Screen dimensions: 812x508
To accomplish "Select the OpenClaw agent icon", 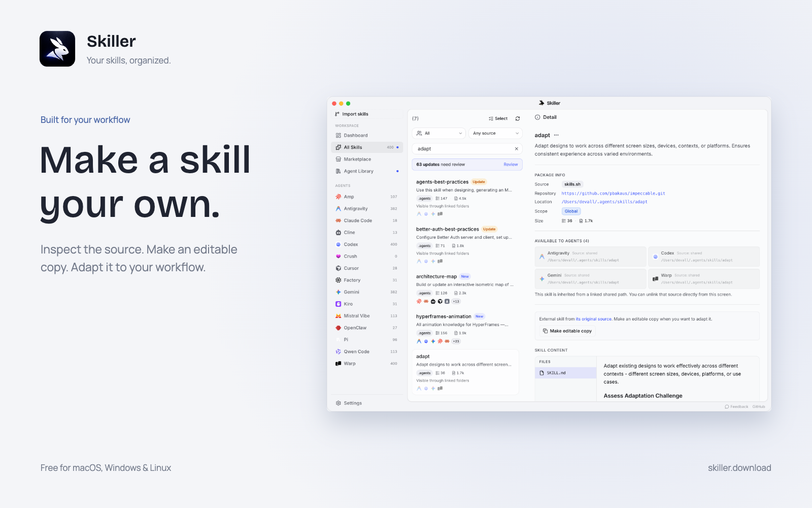I will (x=339, y=328).
